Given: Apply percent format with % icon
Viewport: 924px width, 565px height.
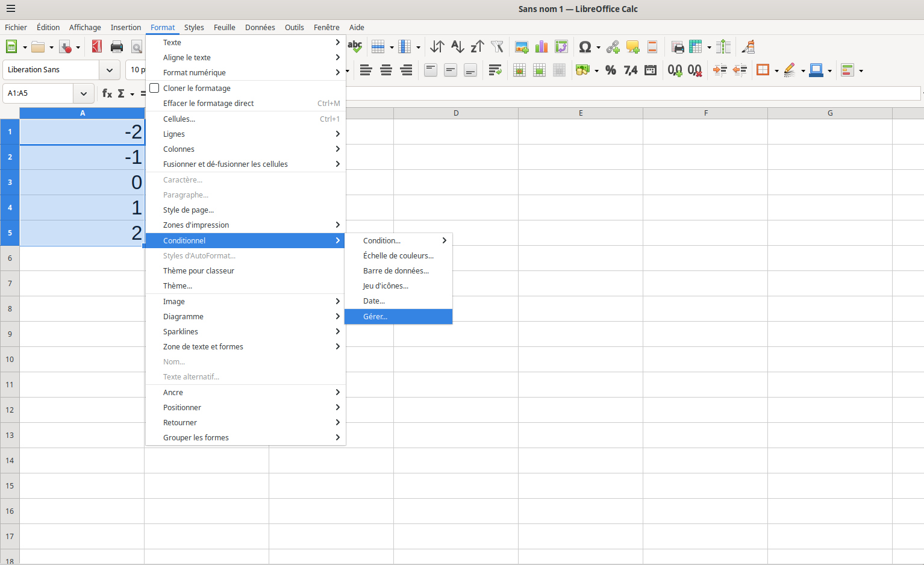Looking at the screenshot, I should click(611, 70).
